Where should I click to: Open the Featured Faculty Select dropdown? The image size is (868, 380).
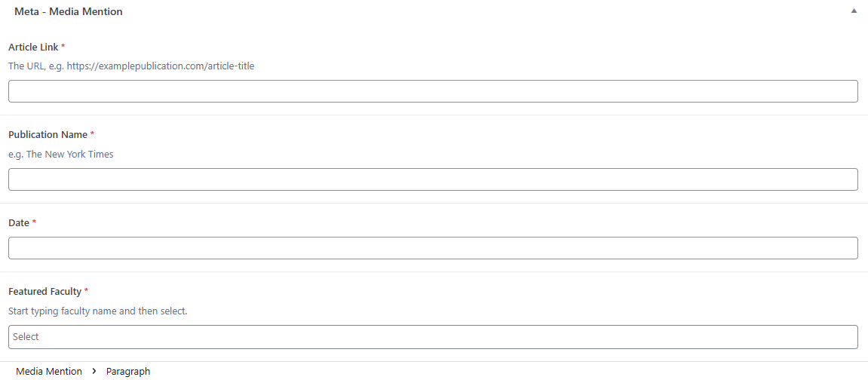pyautogui.click(x=433, y=337)
